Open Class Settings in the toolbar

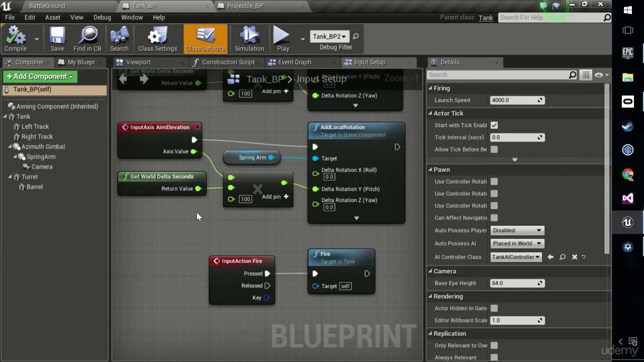(157, 39)
